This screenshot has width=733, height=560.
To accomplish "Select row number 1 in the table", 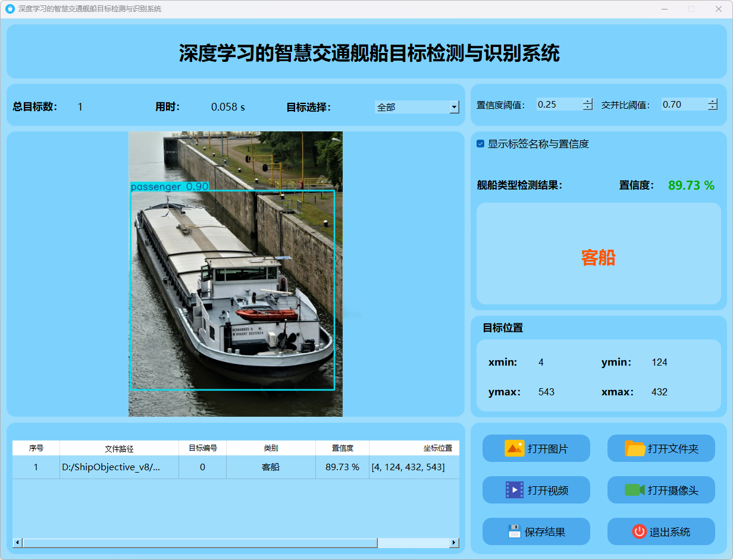I will click(36, 467).
